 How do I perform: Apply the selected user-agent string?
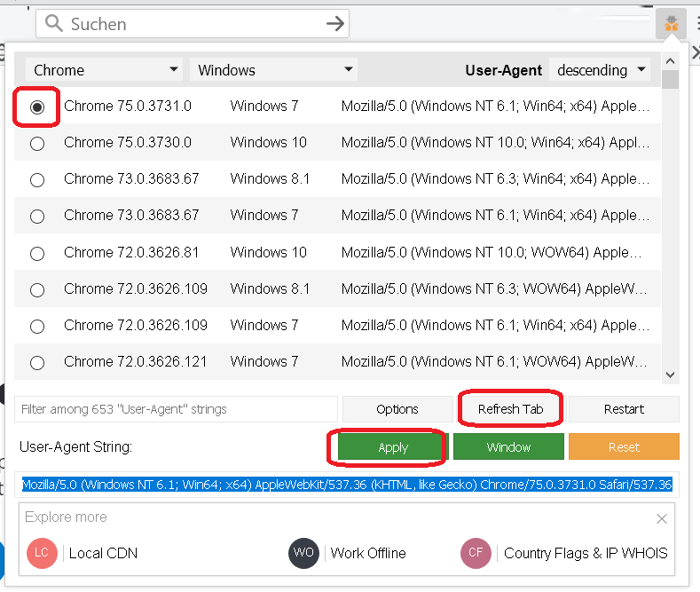click(393, 447)
